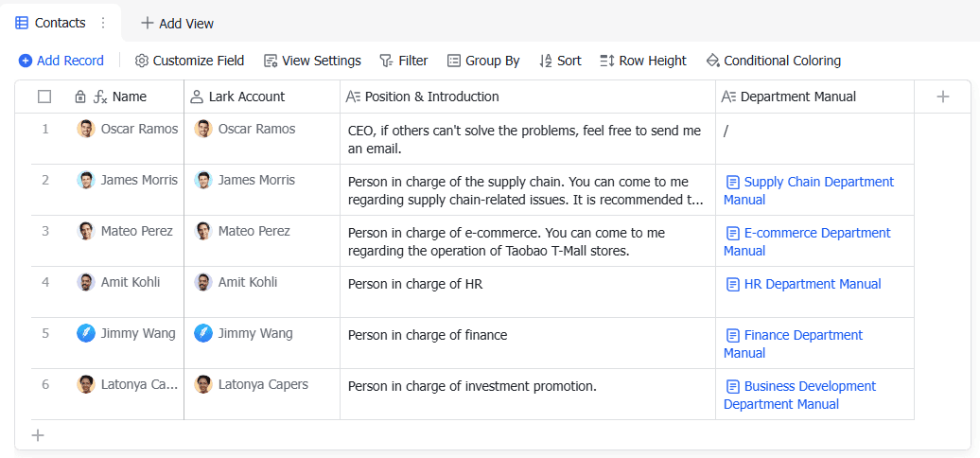
Task: Toggle the select-all checkbox in header
Action: coord(44,97)
